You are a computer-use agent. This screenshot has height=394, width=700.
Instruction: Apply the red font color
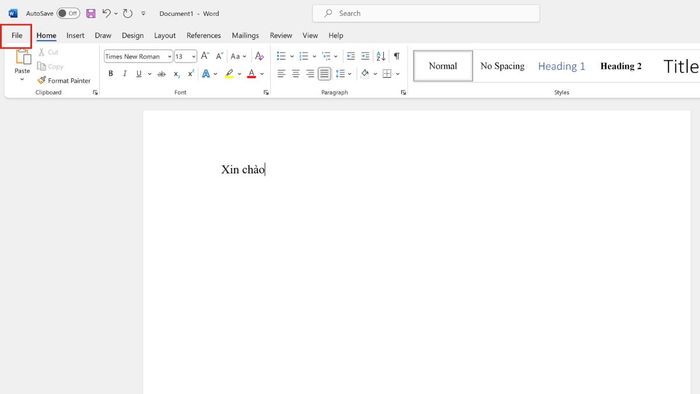251,74
